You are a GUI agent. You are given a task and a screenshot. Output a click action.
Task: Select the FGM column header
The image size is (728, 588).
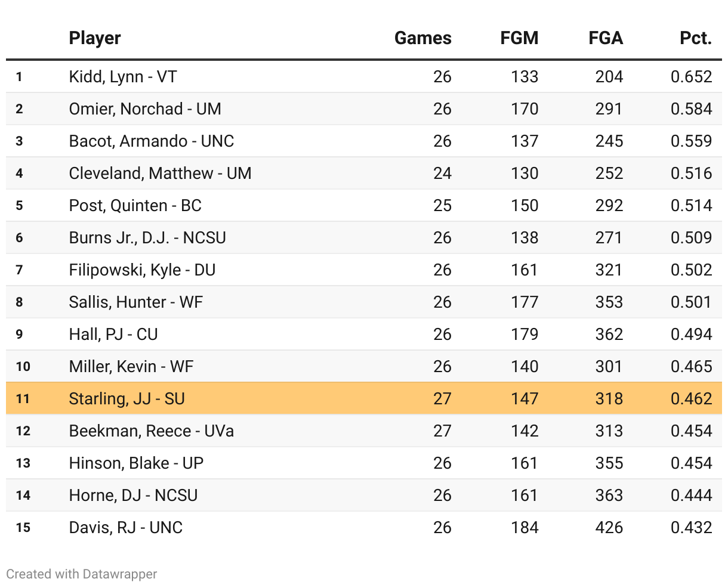click(519, 38)
